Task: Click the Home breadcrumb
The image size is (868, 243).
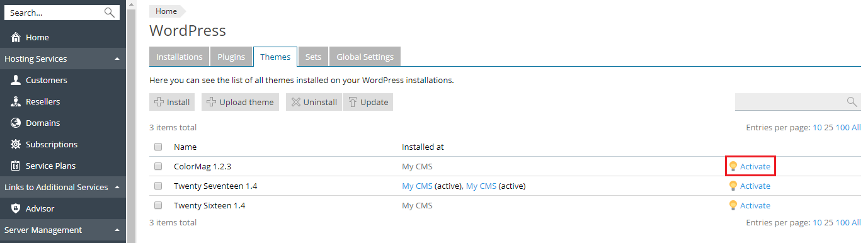Action: click(166, 11)
